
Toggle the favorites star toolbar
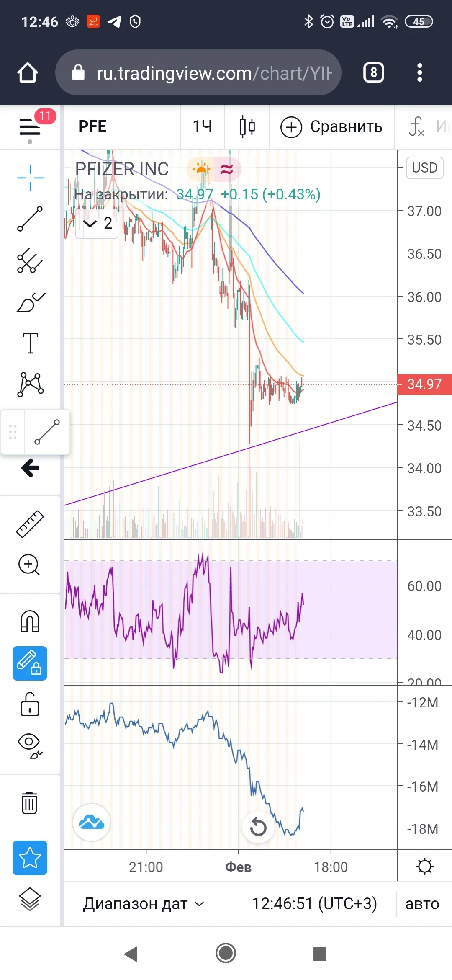click(30, 858)
